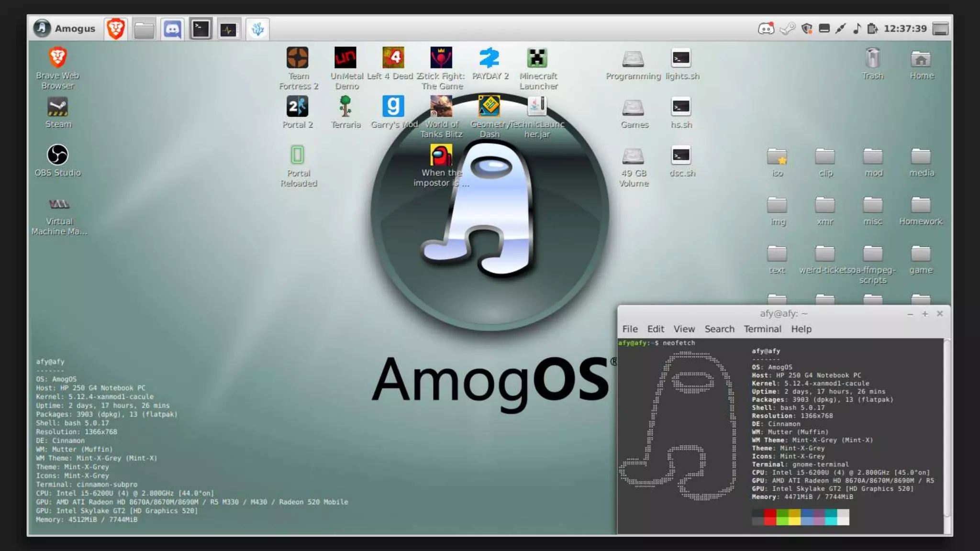Launch the Minecraft Launcher desktop icon
Image resolution: width=980 pixels, height=551 pixels.
[x=537, y=58]
